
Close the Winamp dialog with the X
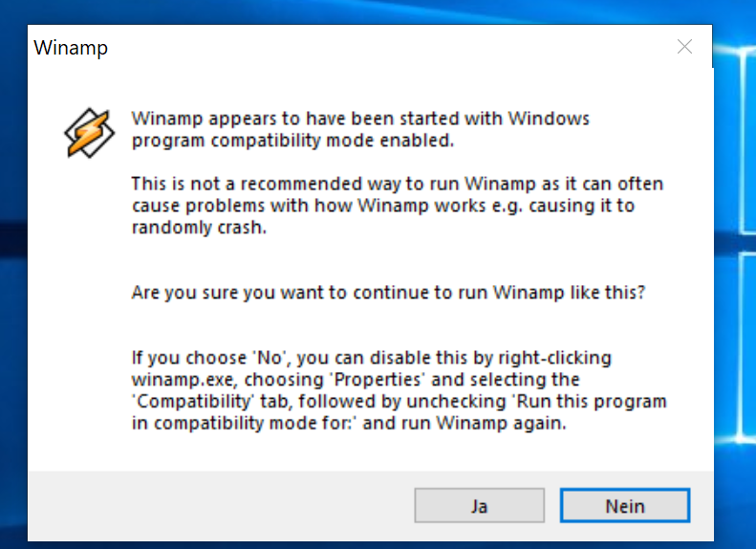click(x=684, y=47)
